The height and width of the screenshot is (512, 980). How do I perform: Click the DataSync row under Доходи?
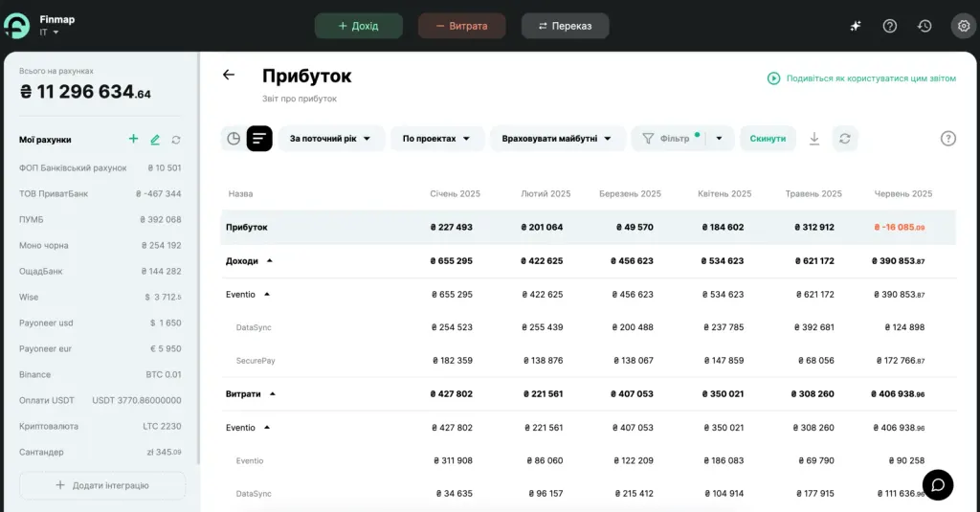[254, 327]
